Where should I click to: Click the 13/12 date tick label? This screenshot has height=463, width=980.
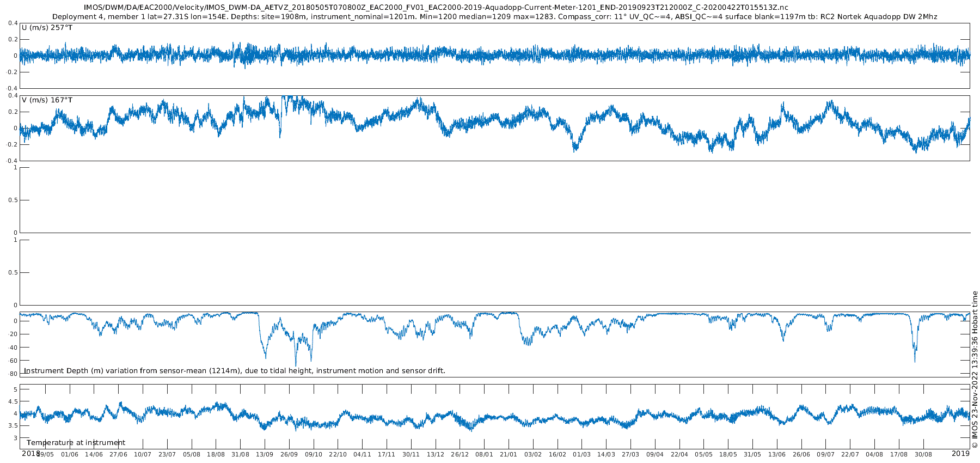coord(436,454)
